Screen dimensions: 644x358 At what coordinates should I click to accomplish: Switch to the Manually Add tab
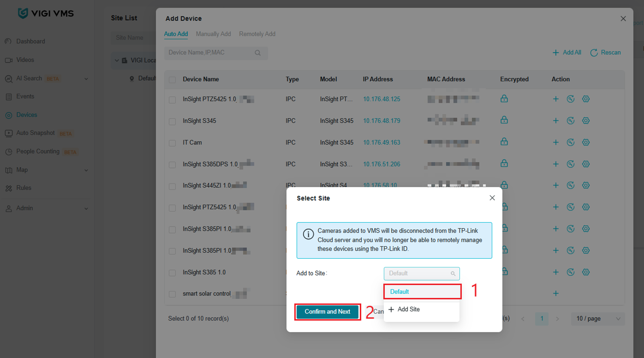pyautogui.click(x=213, y=34)
